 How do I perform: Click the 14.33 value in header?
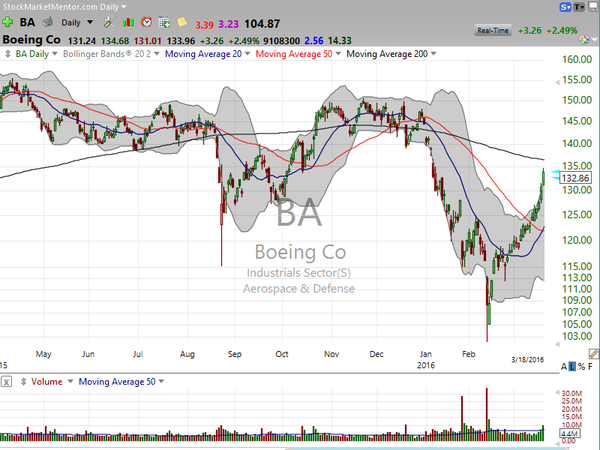coord(340,41)
